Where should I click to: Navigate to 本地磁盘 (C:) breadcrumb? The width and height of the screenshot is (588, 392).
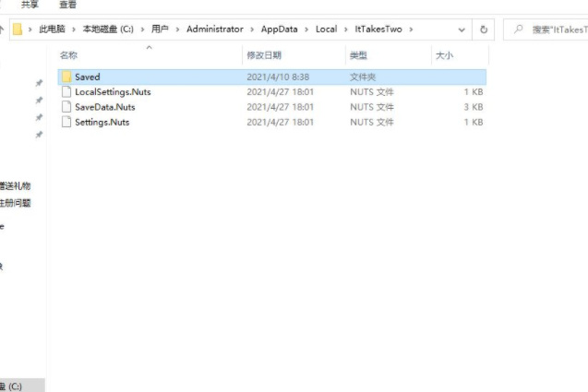(106, 30)
